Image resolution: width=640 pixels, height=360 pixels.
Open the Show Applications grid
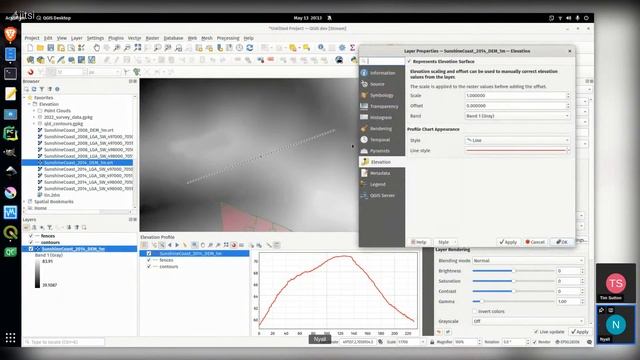point(10,338)
